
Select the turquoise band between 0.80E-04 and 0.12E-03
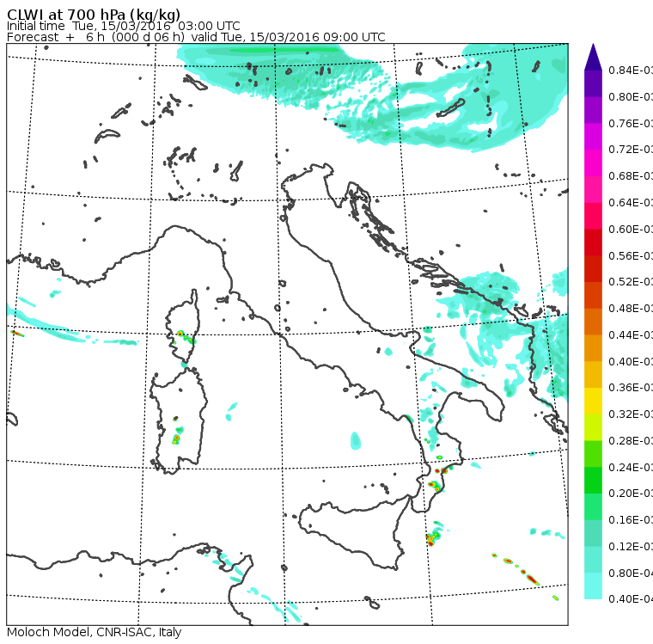coord(593,560)
